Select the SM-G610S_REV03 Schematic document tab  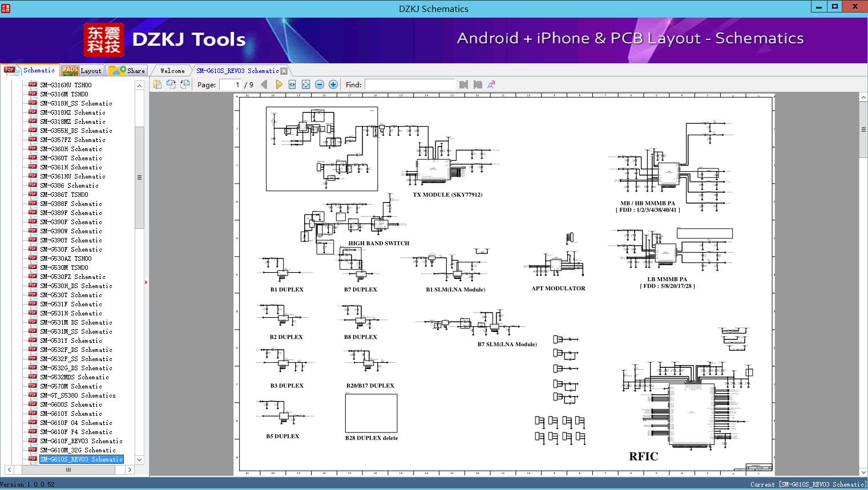[x=237, y=71]
